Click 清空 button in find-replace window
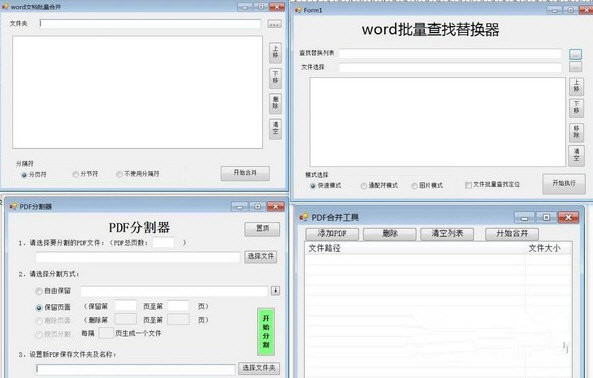 coord(576,155)
